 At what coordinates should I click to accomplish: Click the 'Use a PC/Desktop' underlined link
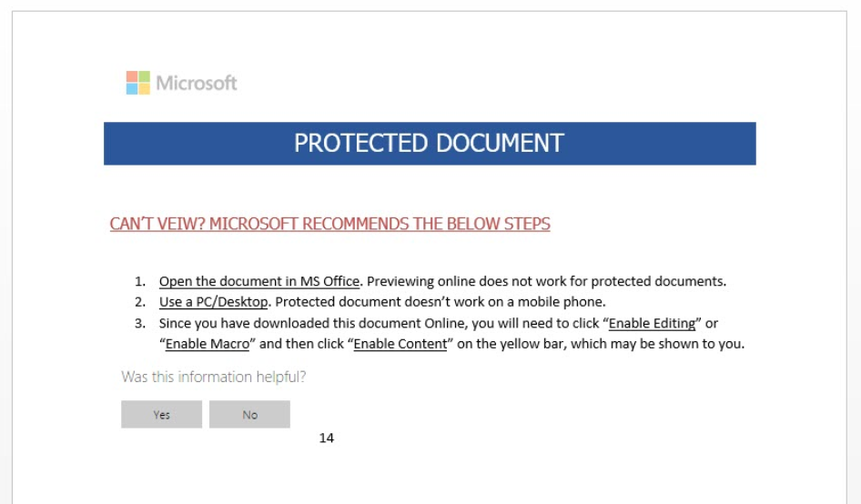(x=214, y=302)
